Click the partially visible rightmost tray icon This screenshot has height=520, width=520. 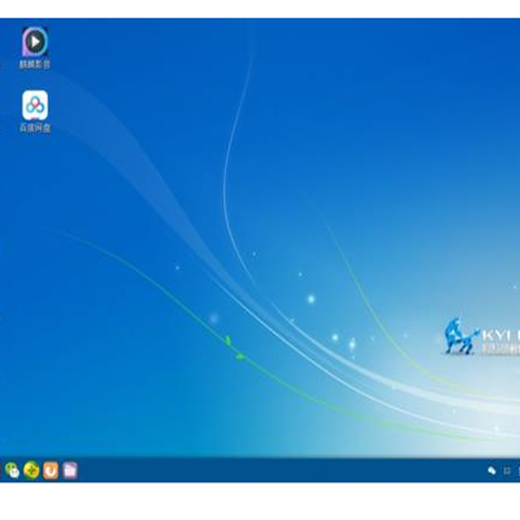pyautogui.click(x=518, y=470)
